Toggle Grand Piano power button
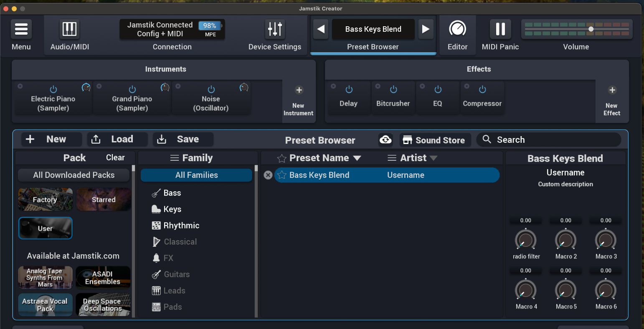The image size is (644, 329). tap(132, 89)
